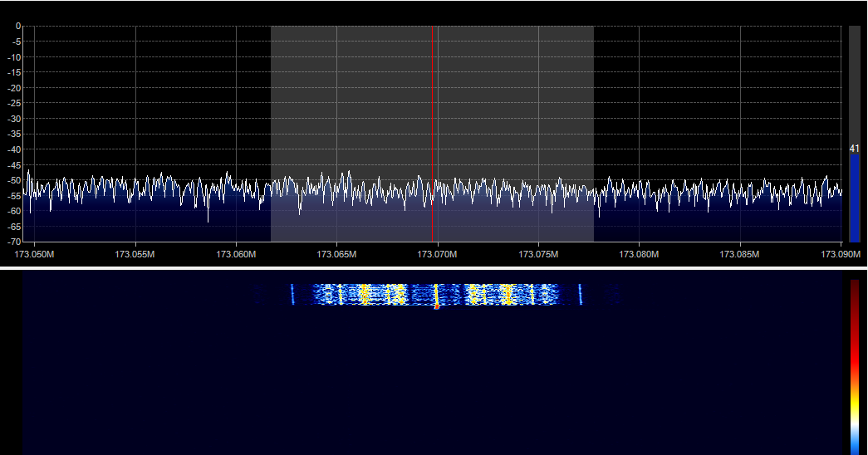Click the -25 dB axis label
Viewport: 868px width, 455px height.
[x=14, y=103]
